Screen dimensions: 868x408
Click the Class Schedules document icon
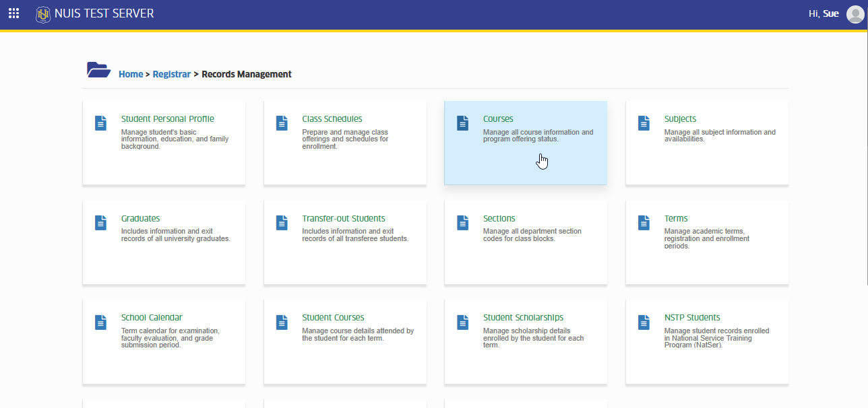coord(282,123)
